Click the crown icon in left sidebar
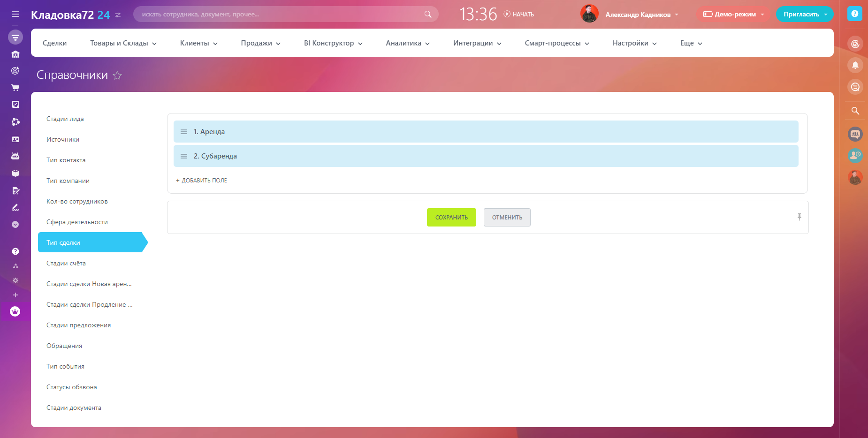868x438 pixels. click(15, 311)
